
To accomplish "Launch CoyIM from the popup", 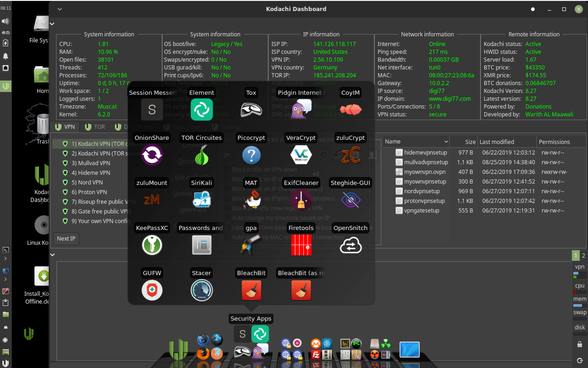I will pos(351,109).
